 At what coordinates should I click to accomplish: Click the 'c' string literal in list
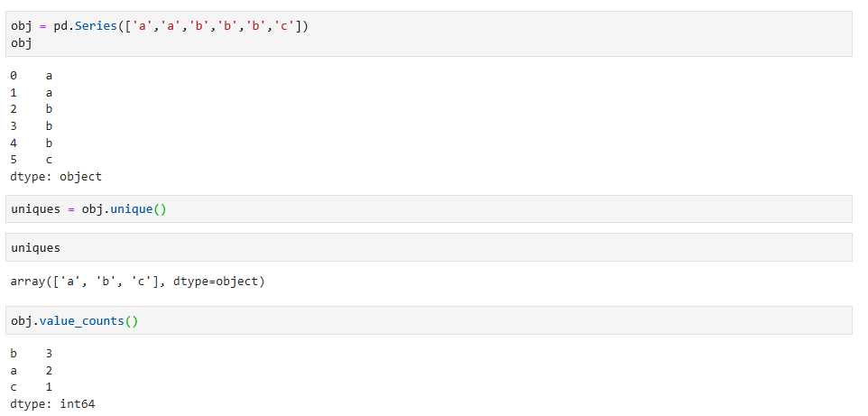coord(284,26)
